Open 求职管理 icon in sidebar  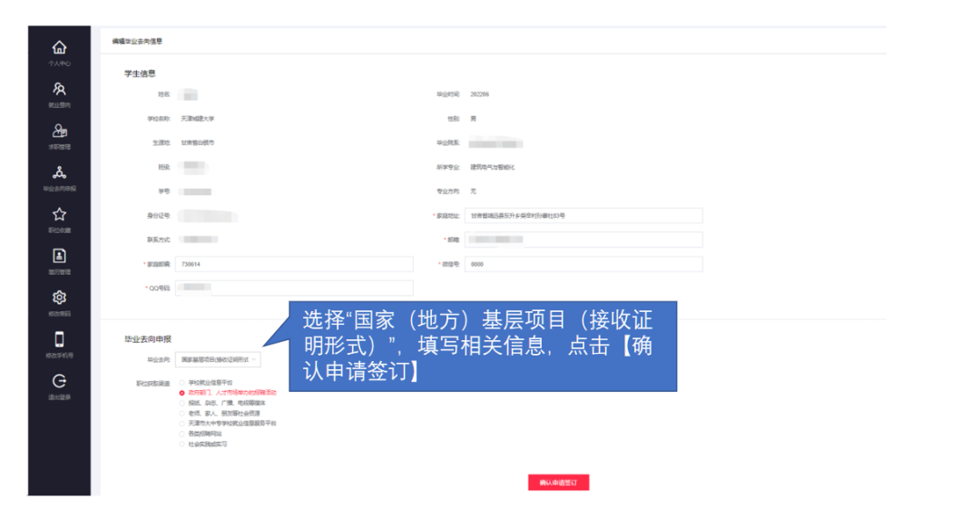coord(59,132)
